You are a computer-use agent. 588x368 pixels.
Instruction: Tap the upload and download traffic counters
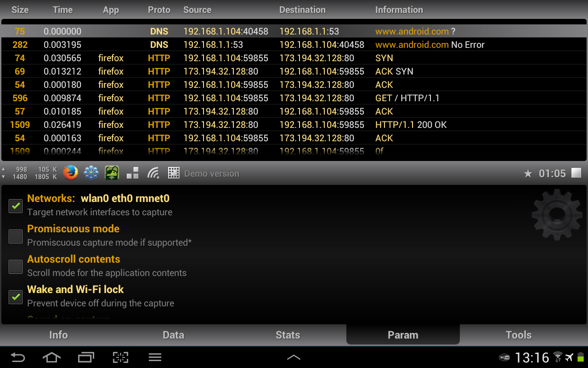click(x=30, y=173)
